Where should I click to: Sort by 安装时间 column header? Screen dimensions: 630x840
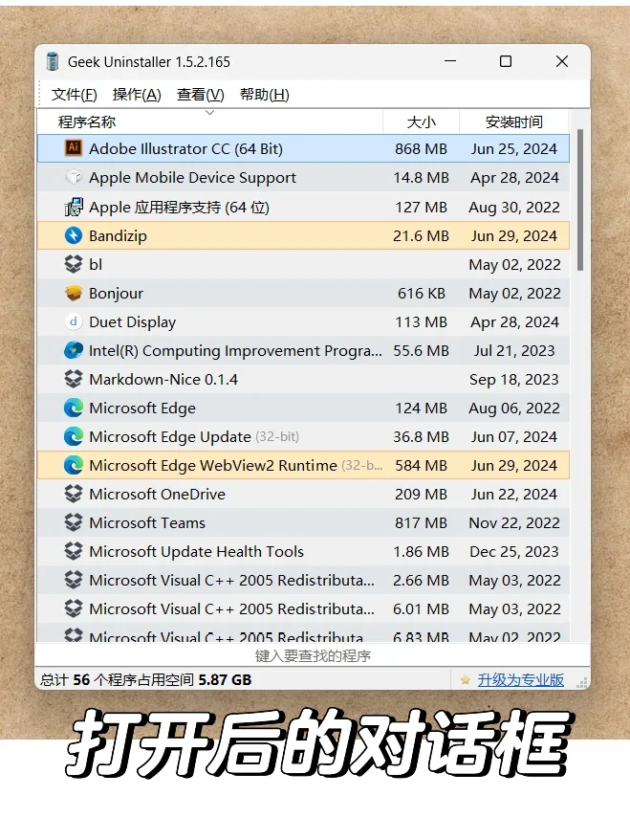tap(514, 122)
